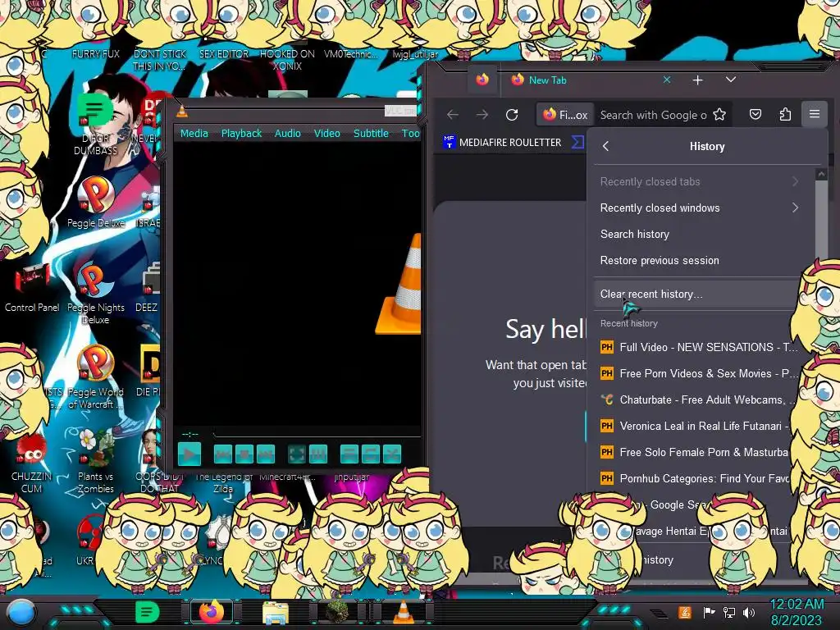Image resolution: width=840 pixels, height=630 pixels.
Task: Click Firefox address search field
Action: coord(653,115)
